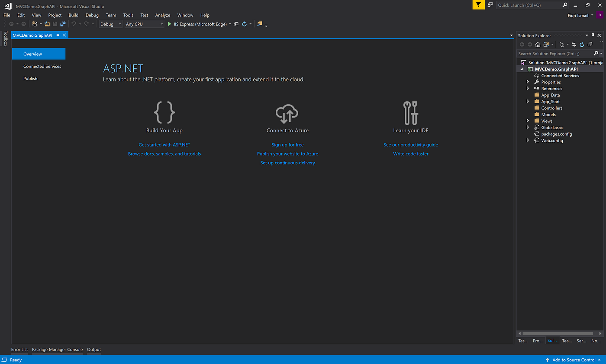This screenshot has height=364, width=606.
Task: Expand the Properties node
Action: pos(528,82)
